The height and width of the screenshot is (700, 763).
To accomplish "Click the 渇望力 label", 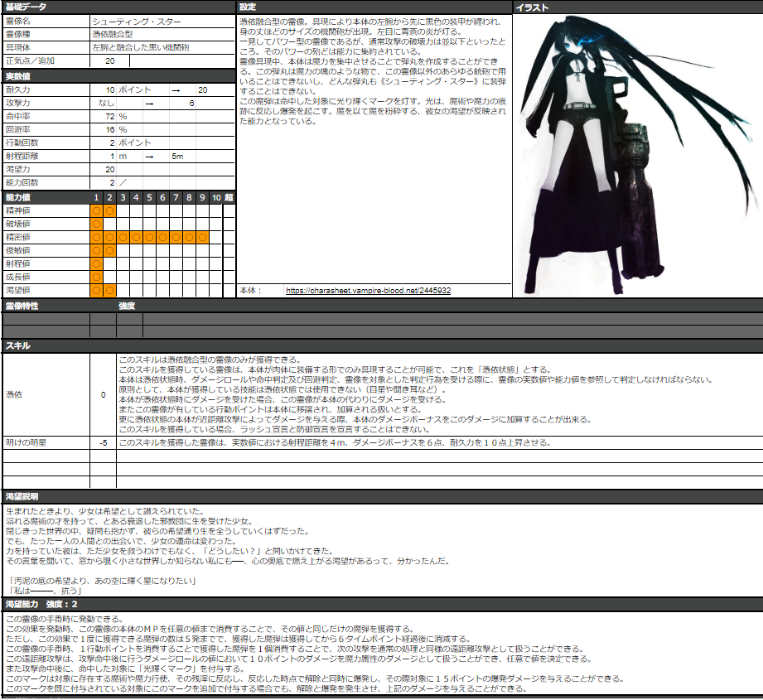I will click(x=17, y=169).
